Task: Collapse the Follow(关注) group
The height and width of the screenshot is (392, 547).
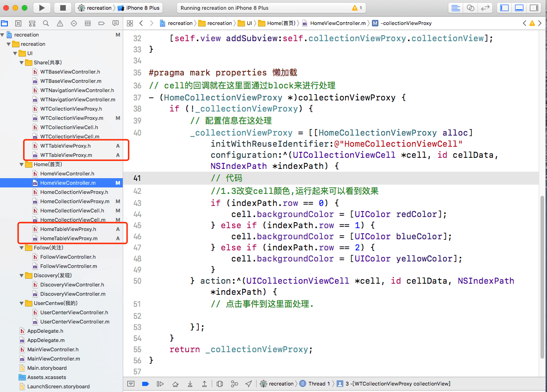Action: point(22,248)
